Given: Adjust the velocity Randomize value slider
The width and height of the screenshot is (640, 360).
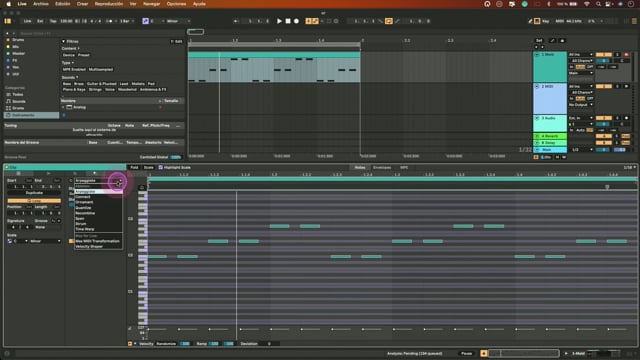Looking at the screenshot, I should click(x=185, y=344).
